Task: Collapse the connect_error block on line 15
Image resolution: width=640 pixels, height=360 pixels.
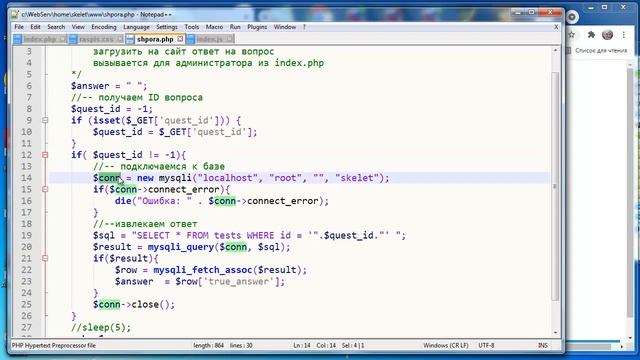Action: tap(45, 189)
